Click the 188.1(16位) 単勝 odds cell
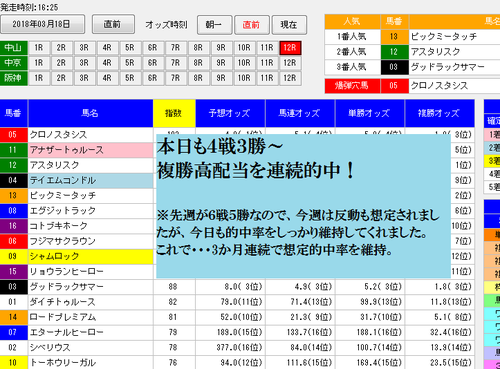Screen dimensions: 500x369 point(370,332)
